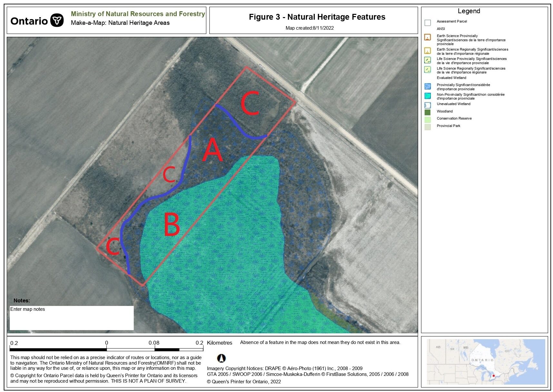
Task: Select the Assessment Parcel legend symbol
Action: tap(428, 23)
